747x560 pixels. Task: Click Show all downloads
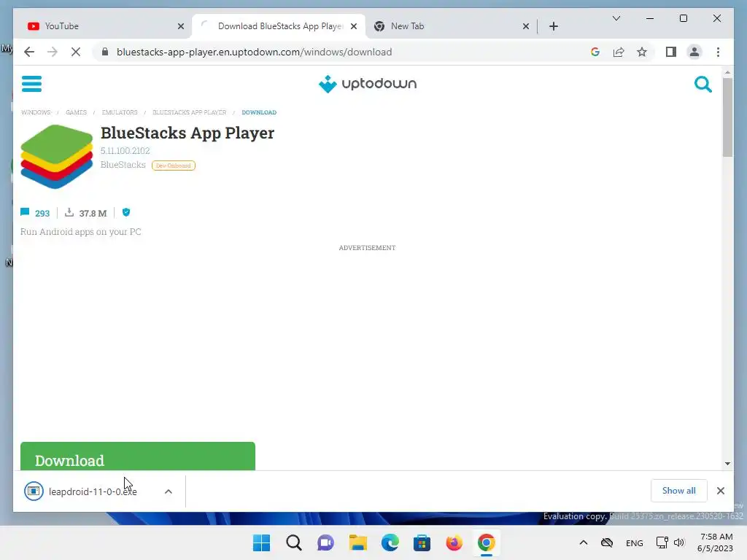(678, 491)
